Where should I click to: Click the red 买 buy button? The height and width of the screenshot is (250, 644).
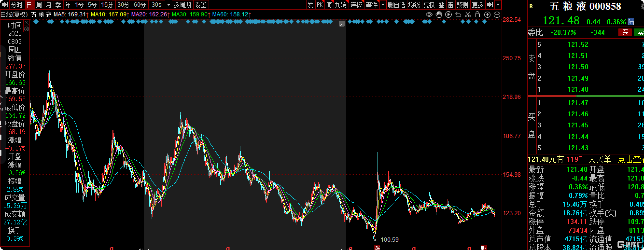click(625, 32)
